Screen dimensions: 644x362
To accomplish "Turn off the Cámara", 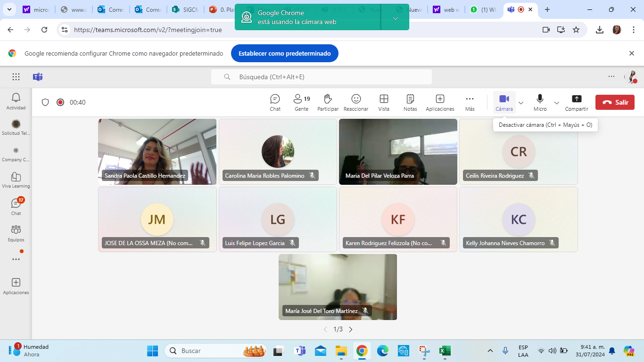I will pos(504,103).
